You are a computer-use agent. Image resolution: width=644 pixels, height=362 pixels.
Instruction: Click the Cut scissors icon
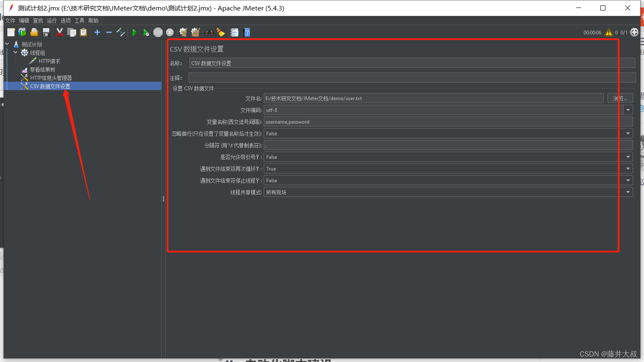pos(60,32)
